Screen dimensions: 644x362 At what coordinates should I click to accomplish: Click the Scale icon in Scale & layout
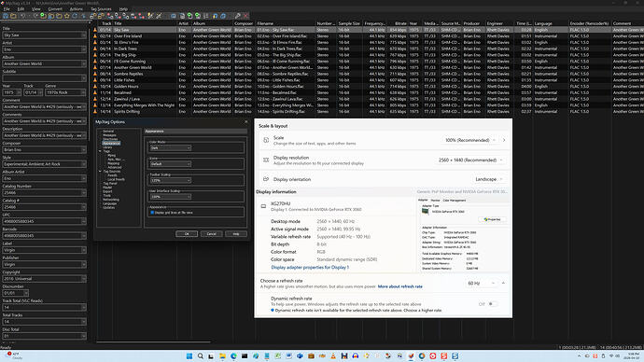tap(266, 140)
